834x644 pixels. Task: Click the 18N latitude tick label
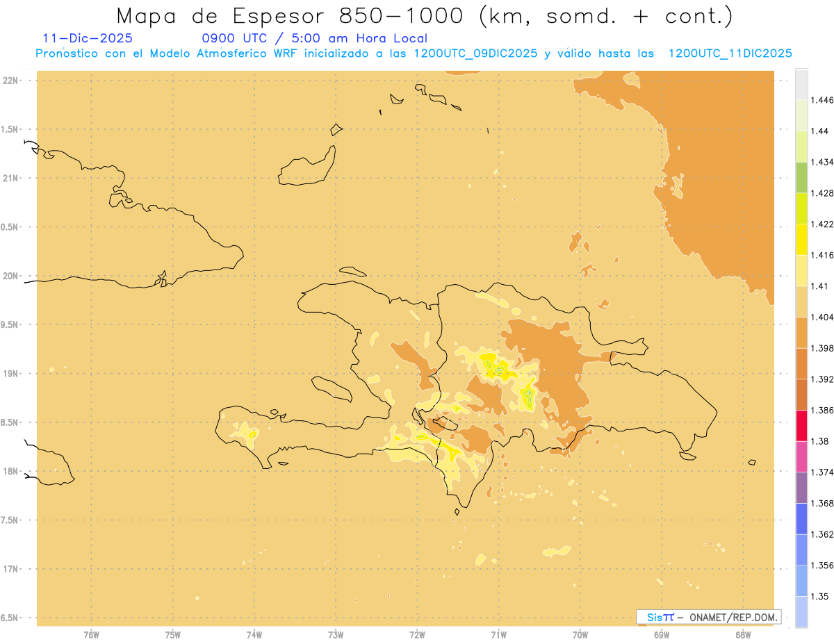click(11, 472)
